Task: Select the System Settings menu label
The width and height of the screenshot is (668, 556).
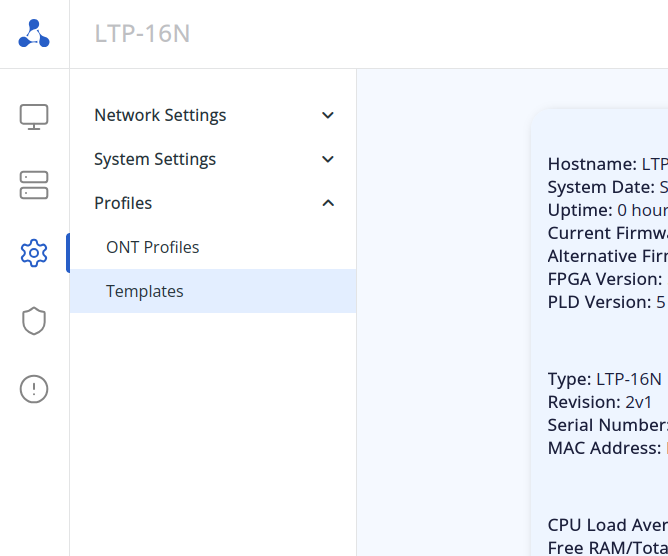Action: [155, 160]
